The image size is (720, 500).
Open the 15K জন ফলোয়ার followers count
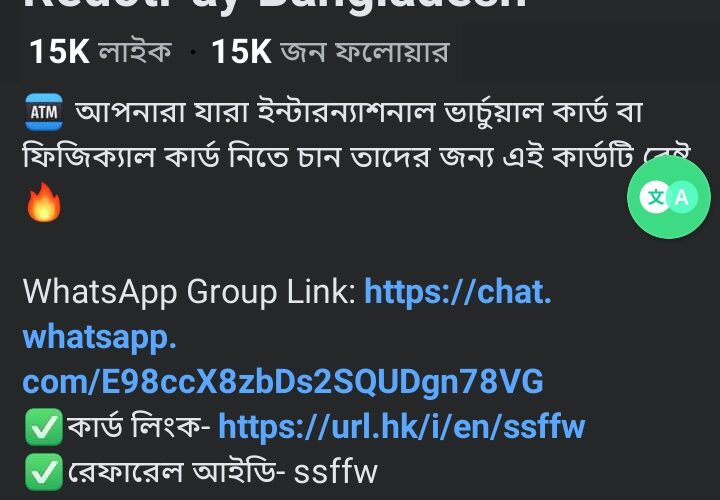point(330,51)
